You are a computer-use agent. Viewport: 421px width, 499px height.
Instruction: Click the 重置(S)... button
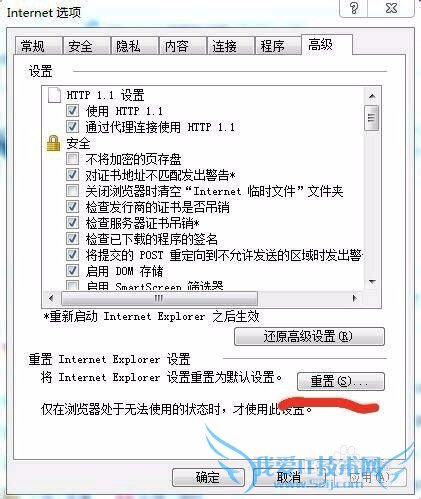(x=341, y=381)
